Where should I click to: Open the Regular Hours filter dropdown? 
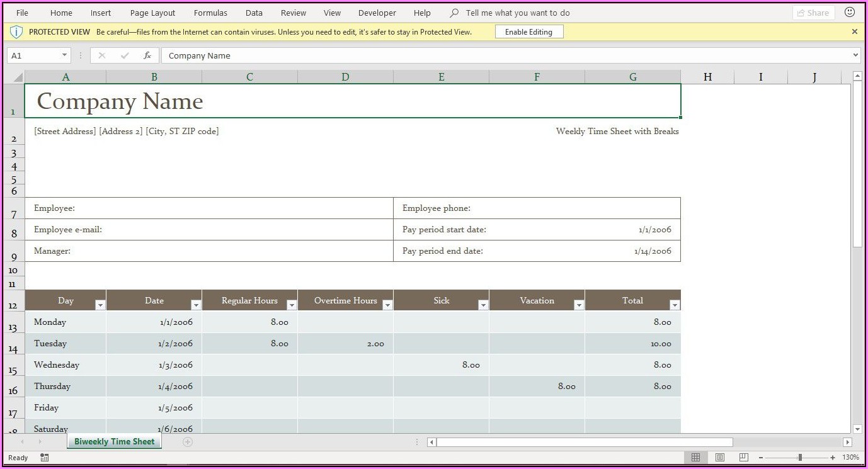click(291, 305)
